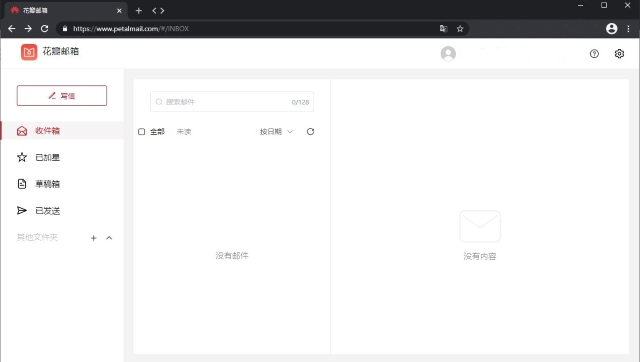This screenshot has height=362, width=640.
Task: Focus the 搜索邮件 search field
Action: 232,102
